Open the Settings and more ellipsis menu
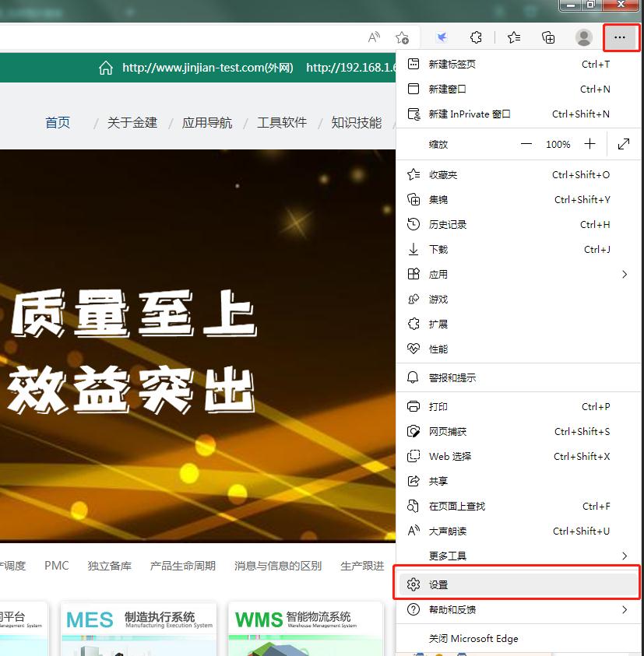Viewport: 644px width, 656px height. pos(620,37)
